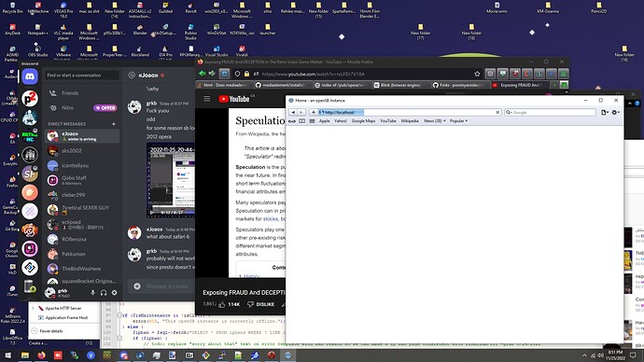Open the SF server icon in Discord

pyautogui.click(x=30, y=174)
